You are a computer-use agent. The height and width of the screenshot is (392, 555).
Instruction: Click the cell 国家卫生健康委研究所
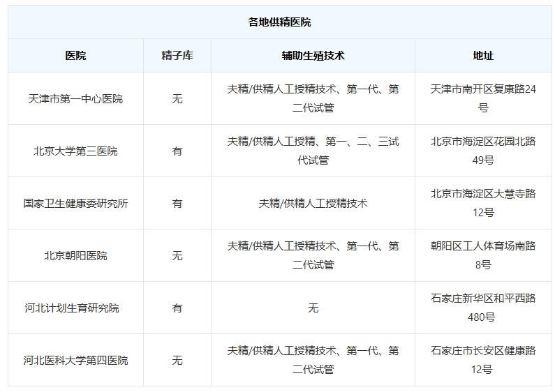pyautogui.click(x=75, y=204)
